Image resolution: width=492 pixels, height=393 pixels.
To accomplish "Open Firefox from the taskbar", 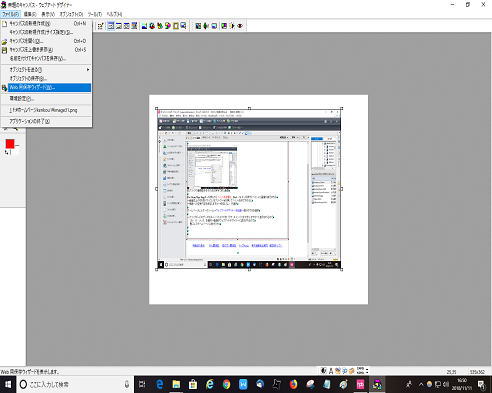I will 293,385.
